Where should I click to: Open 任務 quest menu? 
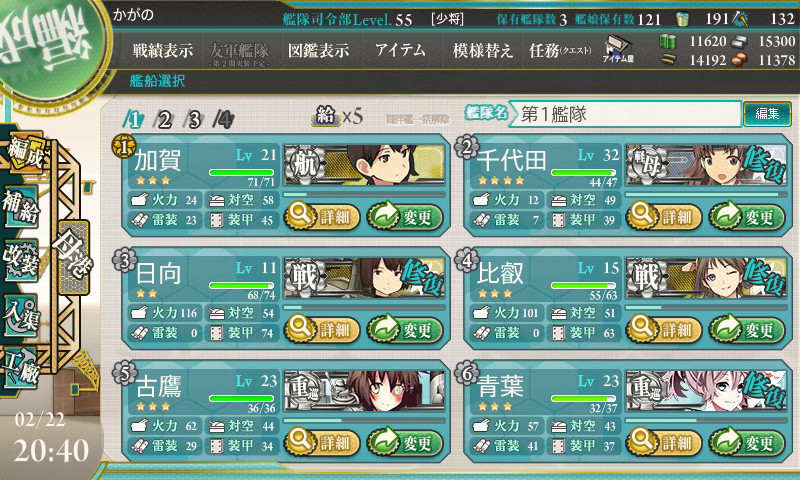560,50
